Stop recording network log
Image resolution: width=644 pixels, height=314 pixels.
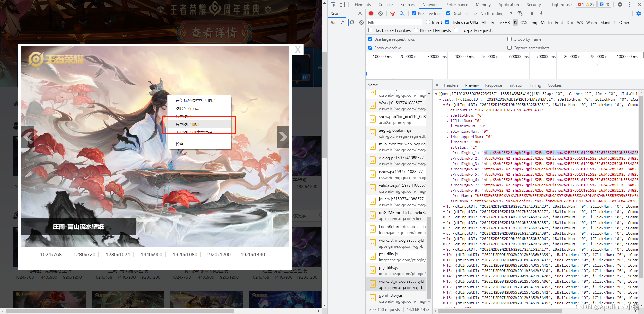tap(371, 13)
